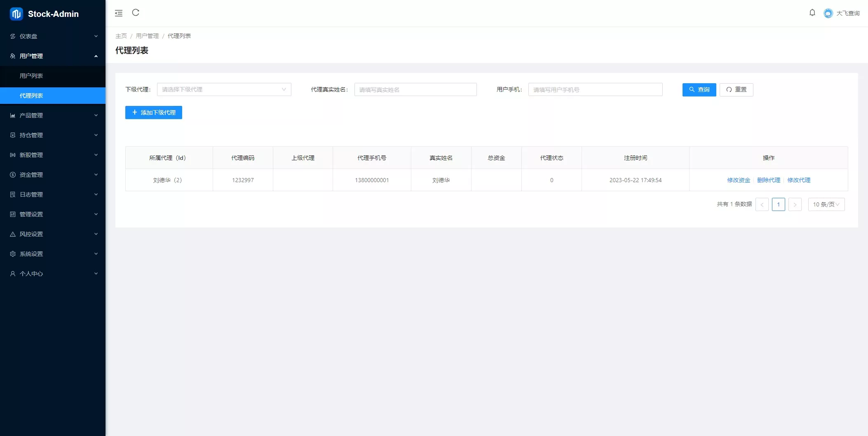Collapse the sidebar using the menu icon
Screen dimensions: 868x436
(x=119, y=13)
